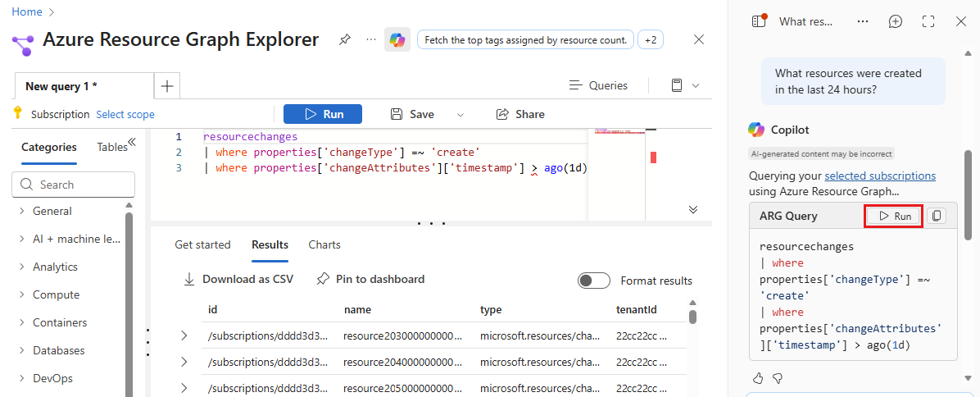This screenshot has height=397, width=980.
Task: Click the name column header
Action: pos(357,309)
